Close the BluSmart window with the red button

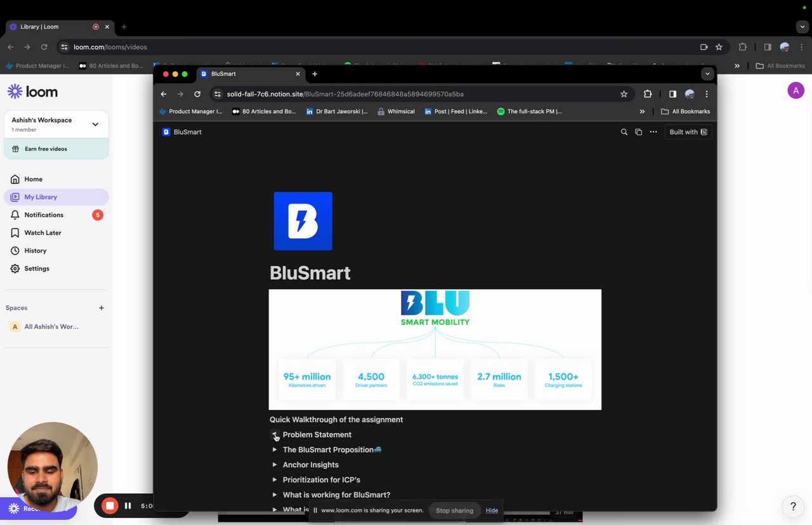click(166, 74)
